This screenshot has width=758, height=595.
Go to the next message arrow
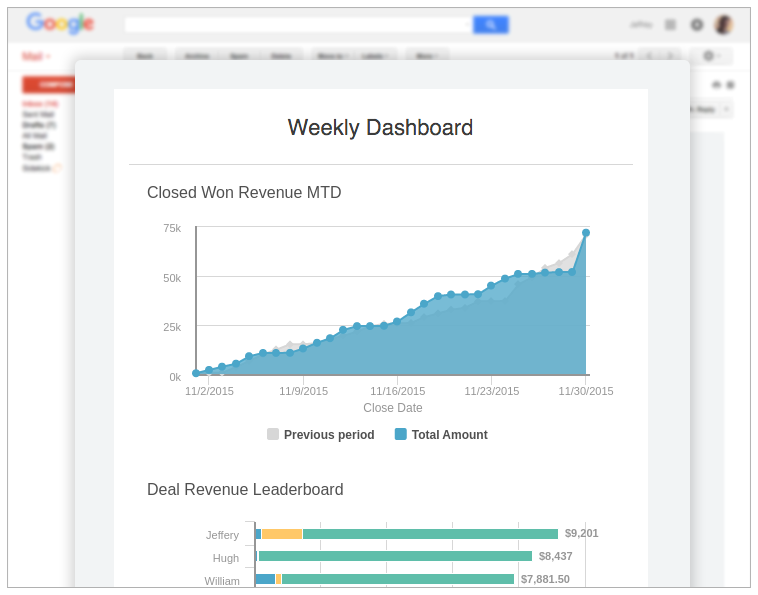671,56
